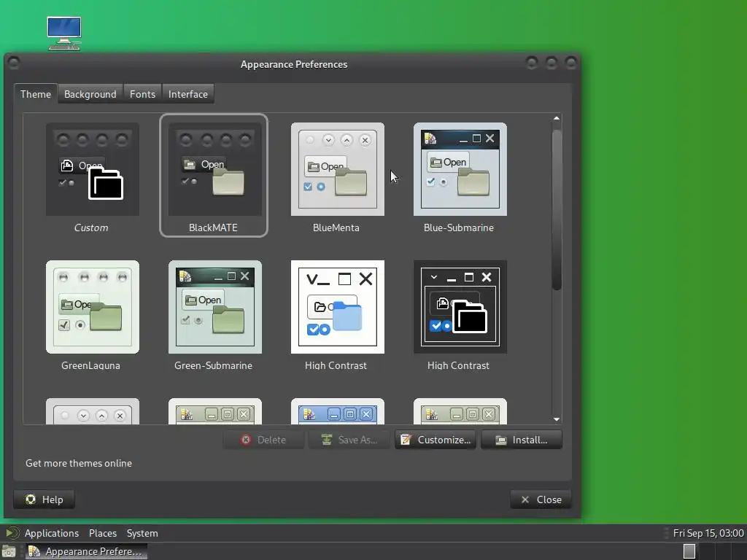
Task: Click the scroll down arrow of theme list
Action: click(557, 419)
